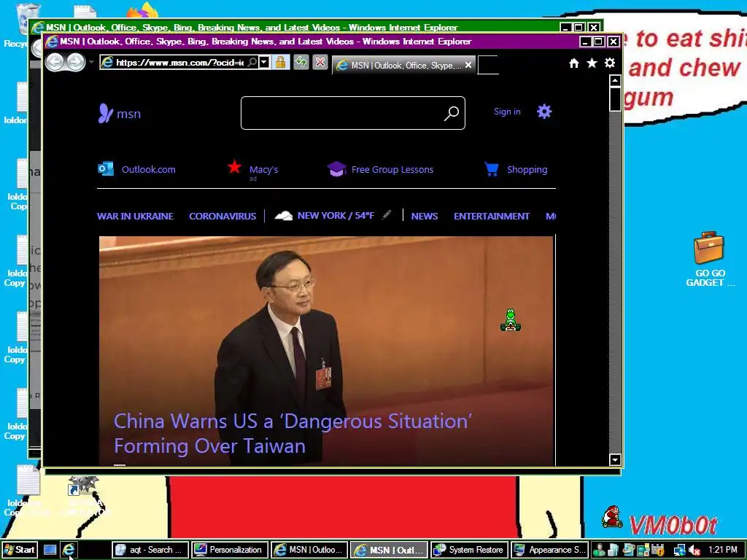Click the Refresh page icon

(x=301, y=62)
